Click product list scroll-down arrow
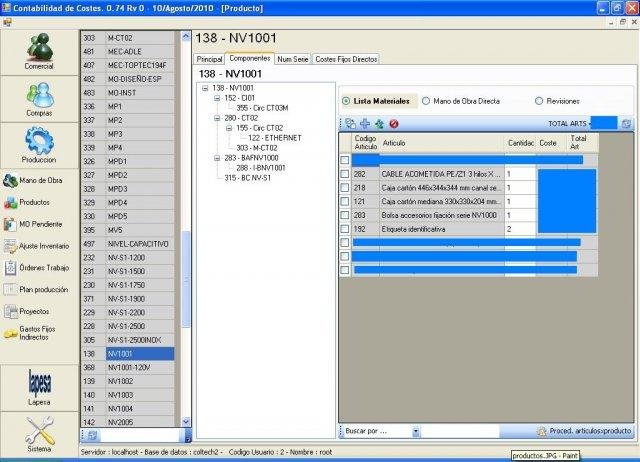The image size is (640, 462). pos(186,422)
